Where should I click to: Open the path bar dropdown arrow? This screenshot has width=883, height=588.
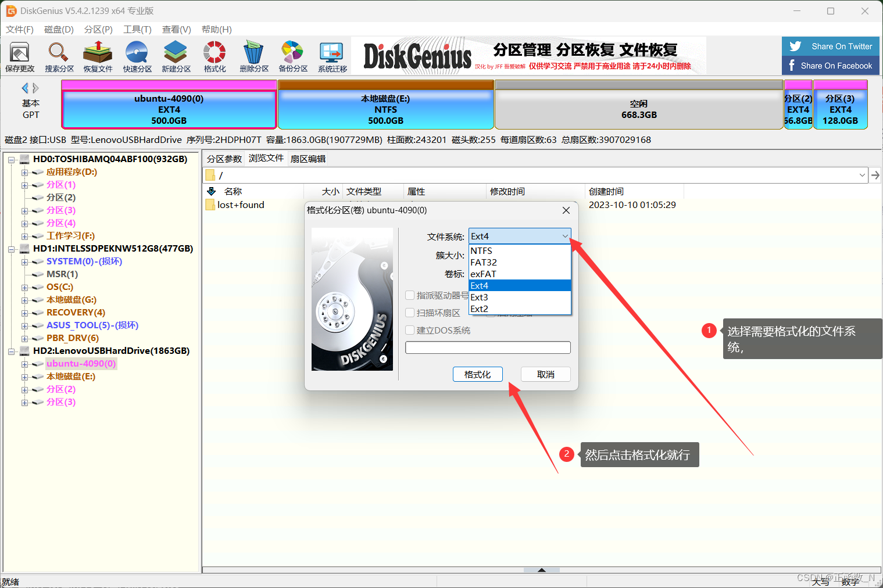(862, 175)
